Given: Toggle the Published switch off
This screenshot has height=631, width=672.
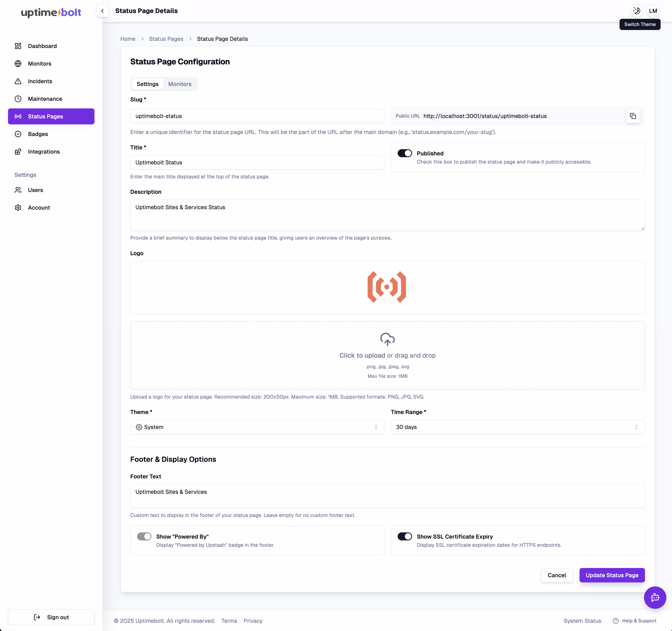Looking at the screenshot, I should (x=404, y=153).
